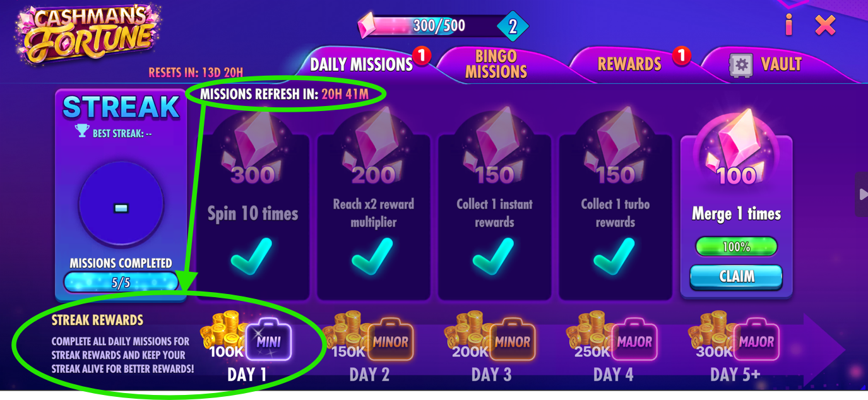Click the best streak trophy icon
Image resolution: width=868 pixels, height=400 pixels.
pyautogui.click(x=81, y=131)
